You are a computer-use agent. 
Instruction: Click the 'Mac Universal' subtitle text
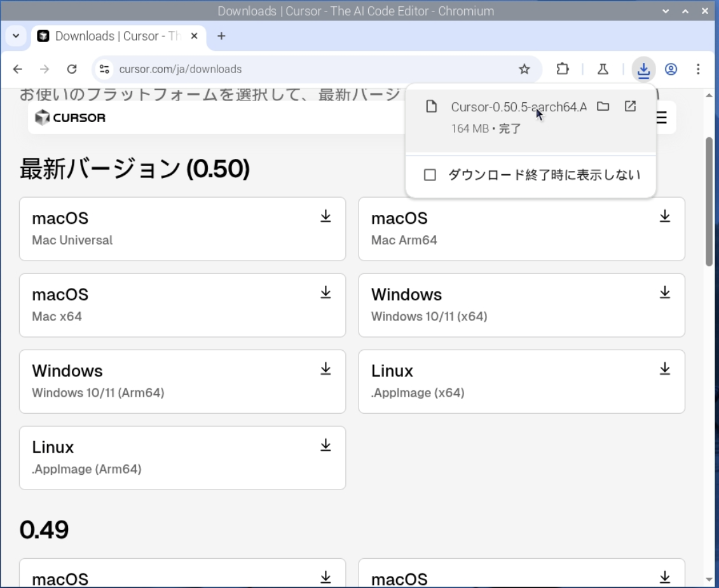(x=72, y=240)
